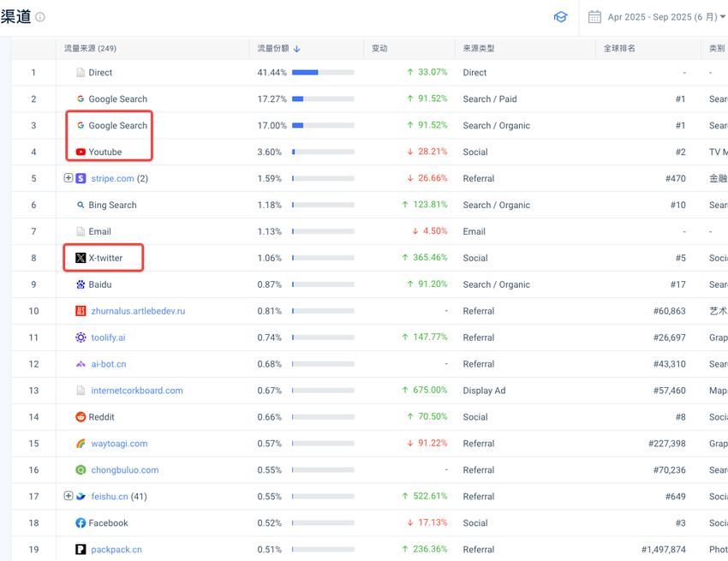Click the toolify.ai favicon icon

click(x=81, y=337)
